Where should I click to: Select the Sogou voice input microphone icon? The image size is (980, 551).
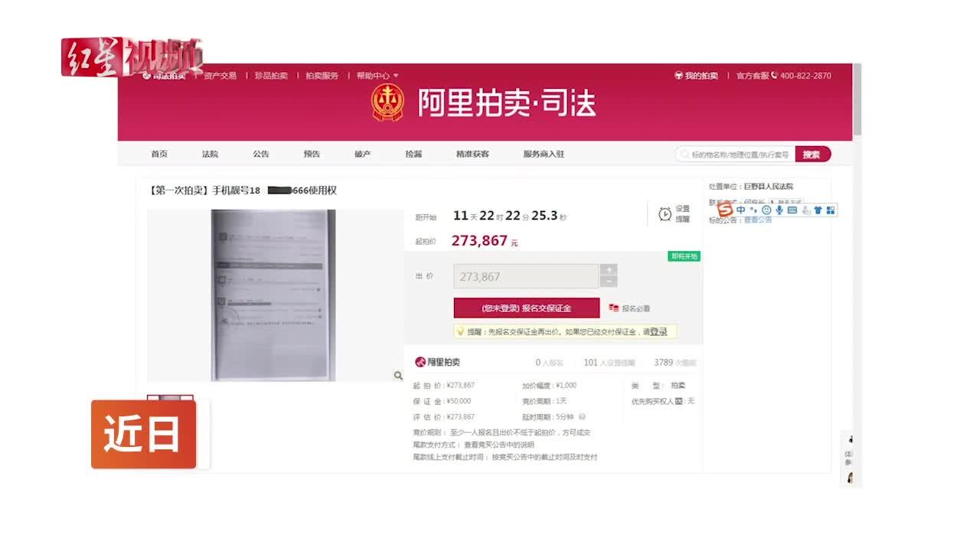tap(779, 209)
